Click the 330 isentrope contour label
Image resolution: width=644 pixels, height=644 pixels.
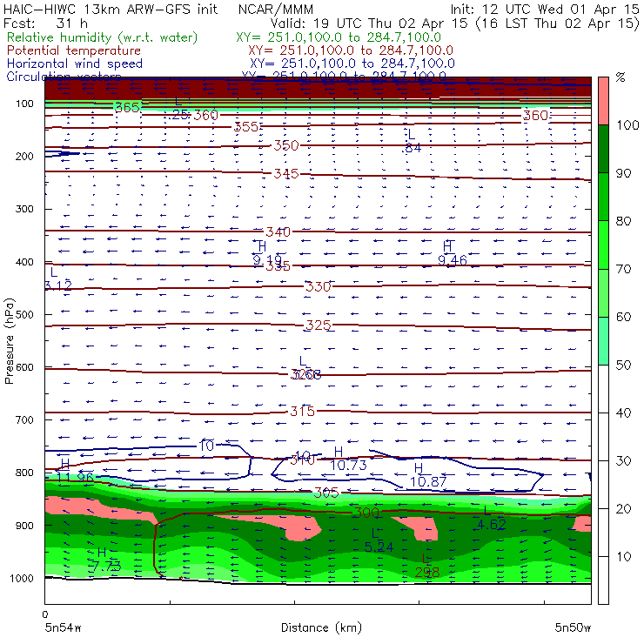(x=319, y=286)
